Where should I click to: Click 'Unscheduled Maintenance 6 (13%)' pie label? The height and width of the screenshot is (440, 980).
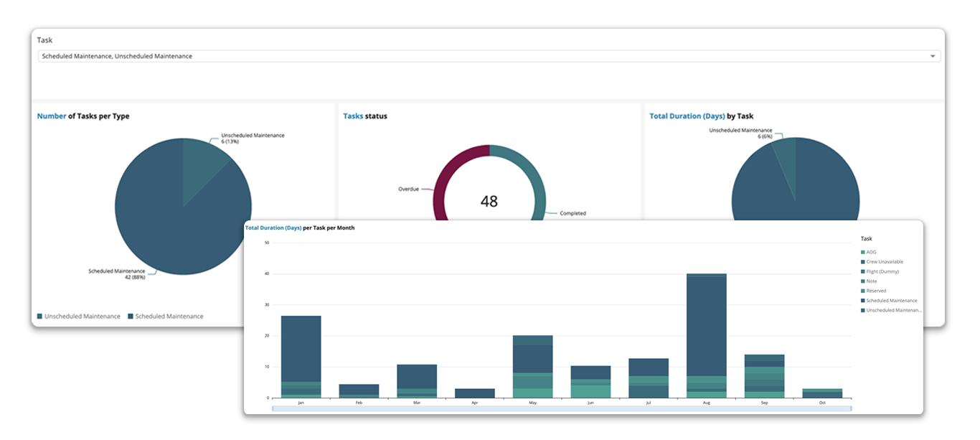253,139
